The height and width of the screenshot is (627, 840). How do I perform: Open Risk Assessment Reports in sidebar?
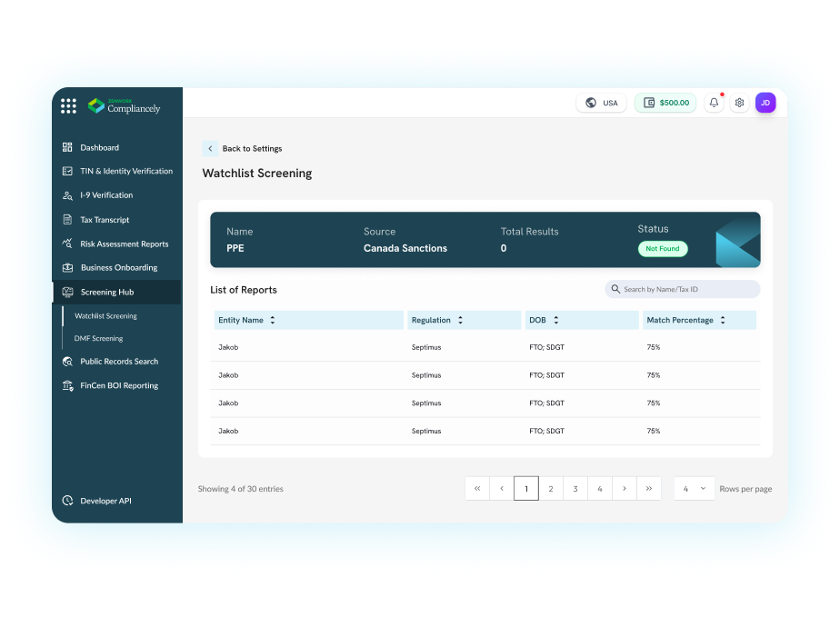pyautogui.click(x=124, y=244)
